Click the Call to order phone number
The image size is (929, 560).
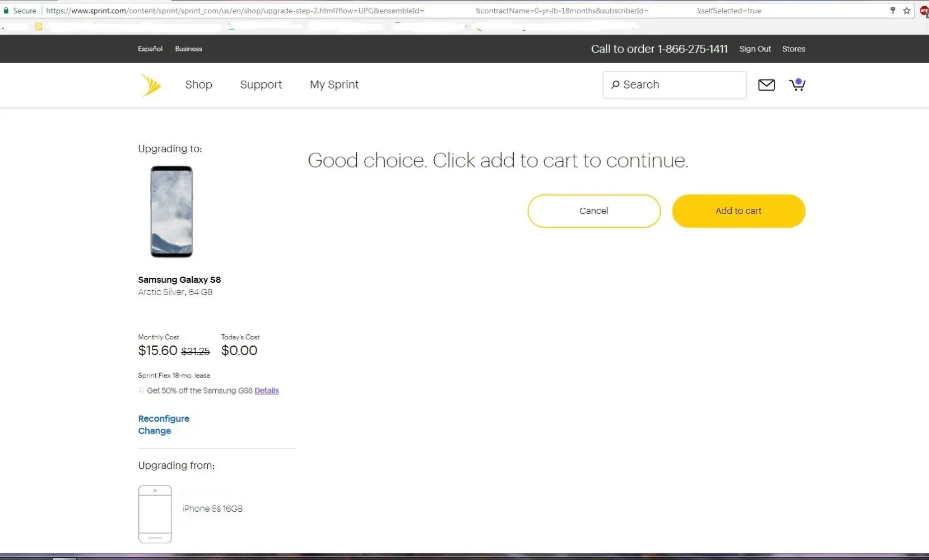pos(659,49)
